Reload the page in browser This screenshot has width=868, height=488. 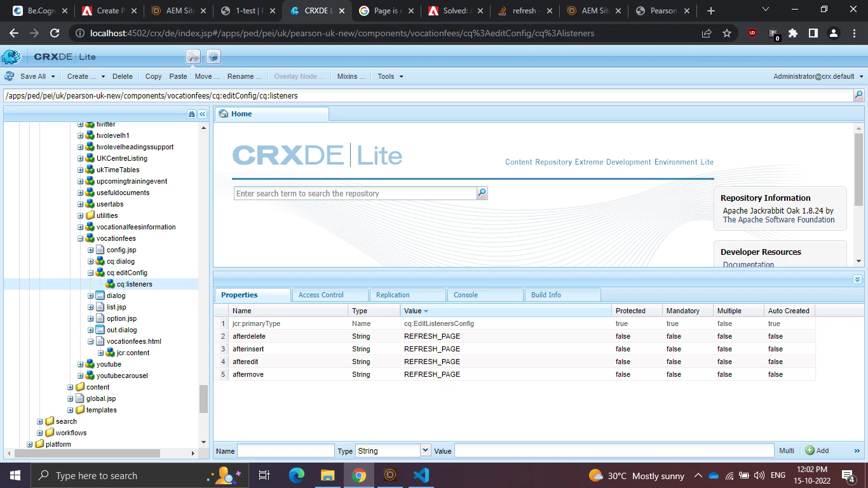point(55,33)
